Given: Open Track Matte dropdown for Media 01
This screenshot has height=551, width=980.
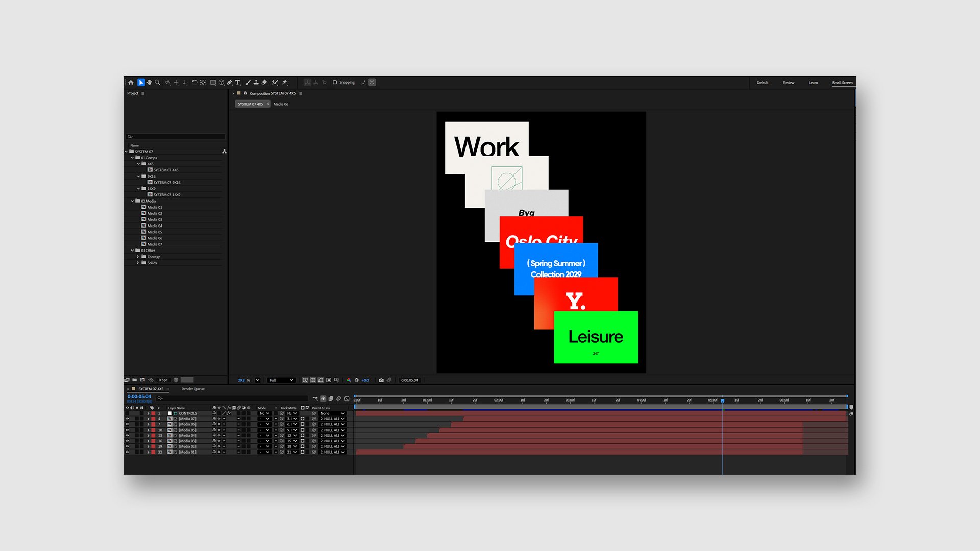Looking at the screenshot, I should (291, 452).
